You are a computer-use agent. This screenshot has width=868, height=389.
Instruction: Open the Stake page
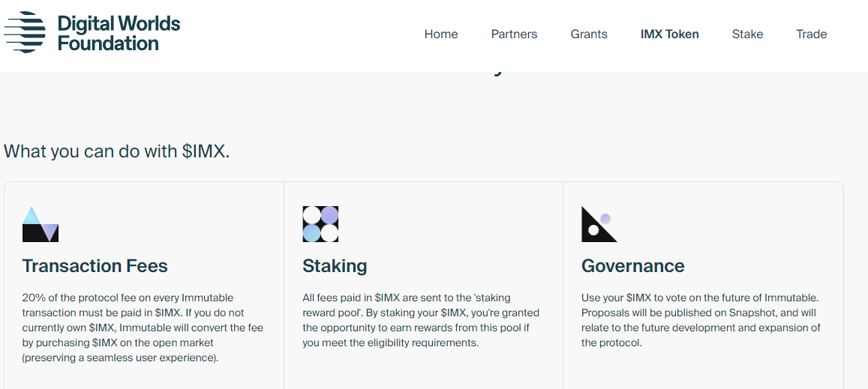click(x=747, y=34)
